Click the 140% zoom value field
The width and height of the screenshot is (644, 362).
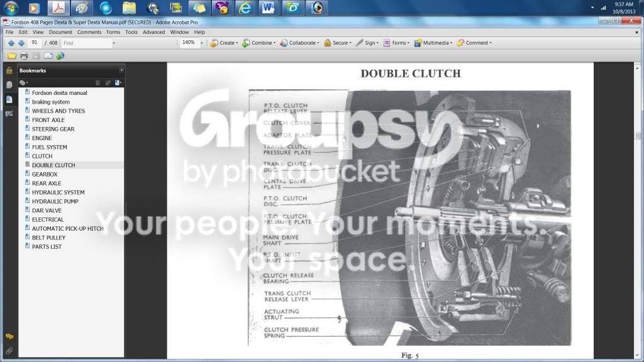189,43
